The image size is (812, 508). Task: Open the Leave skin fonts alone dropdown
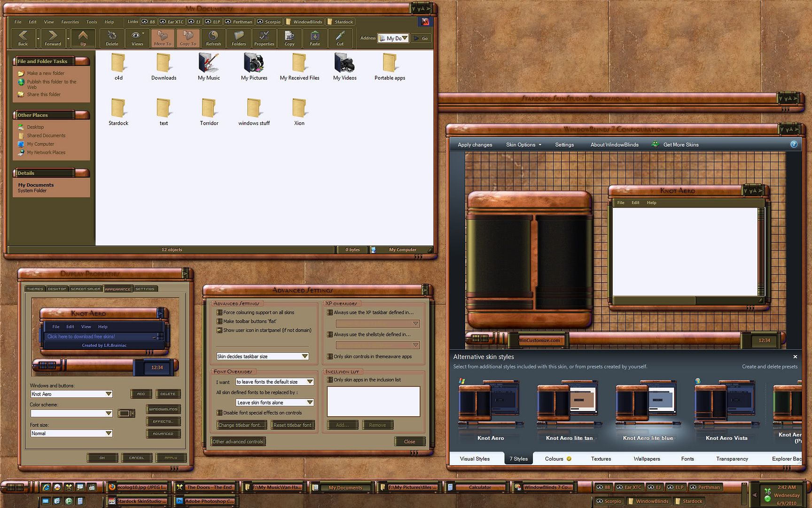(x=274, y=403)
